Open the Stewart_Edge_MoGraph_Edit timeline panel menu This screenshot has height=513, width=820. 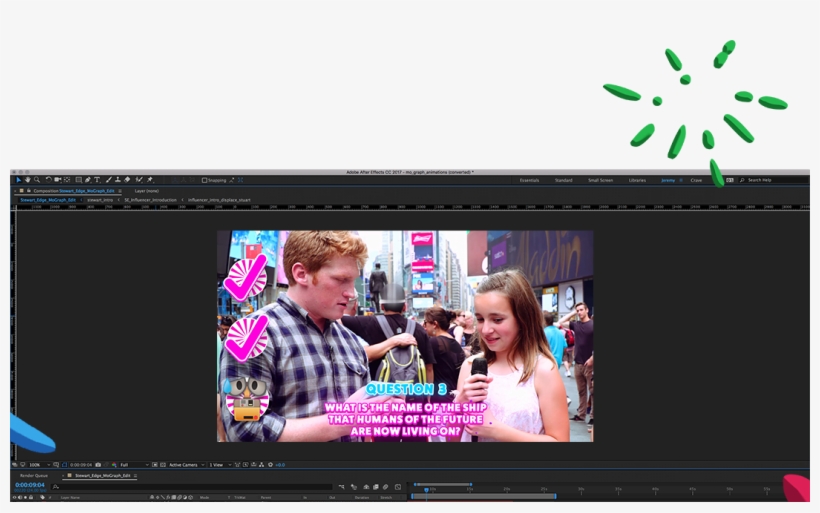[135, 475]
